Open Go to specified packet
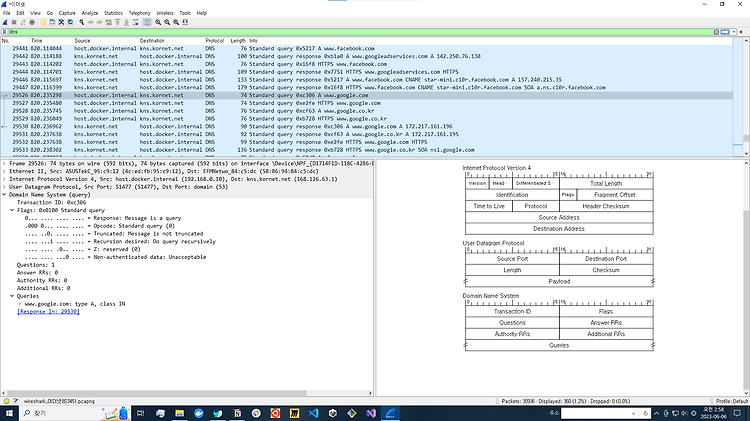Screen dimensions: 750x421 (109, 22)
